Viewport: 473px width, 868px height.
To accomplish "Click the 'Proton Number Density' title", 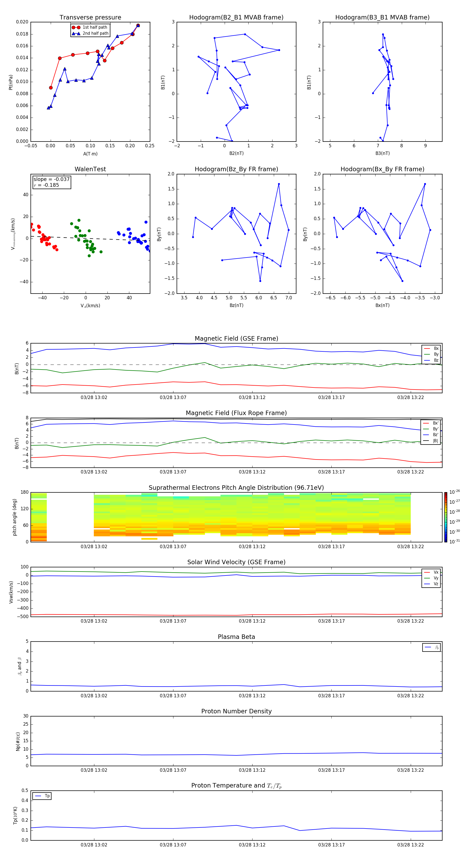I will 236,711.
